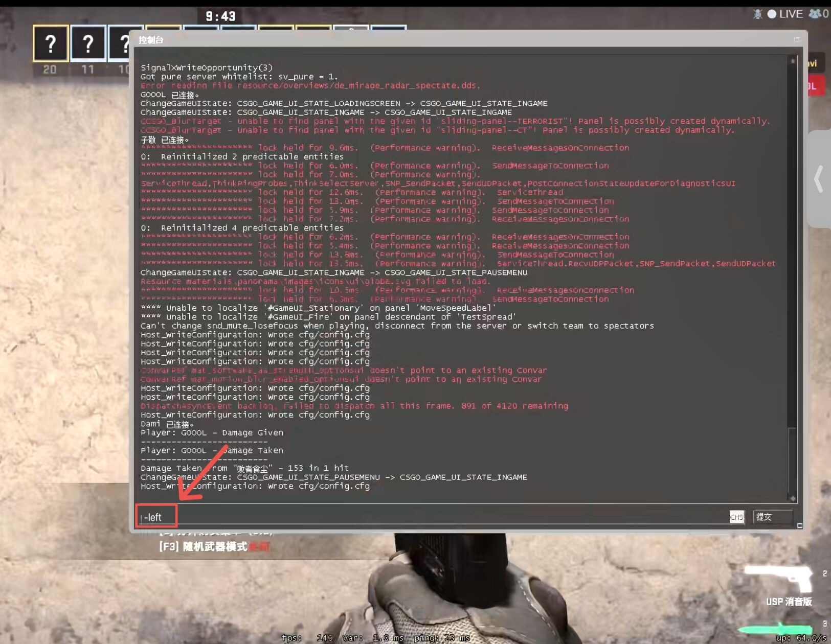This screenshot has height=644, width=831.
Task: Click the 控制台 console title
Action: 151,40
